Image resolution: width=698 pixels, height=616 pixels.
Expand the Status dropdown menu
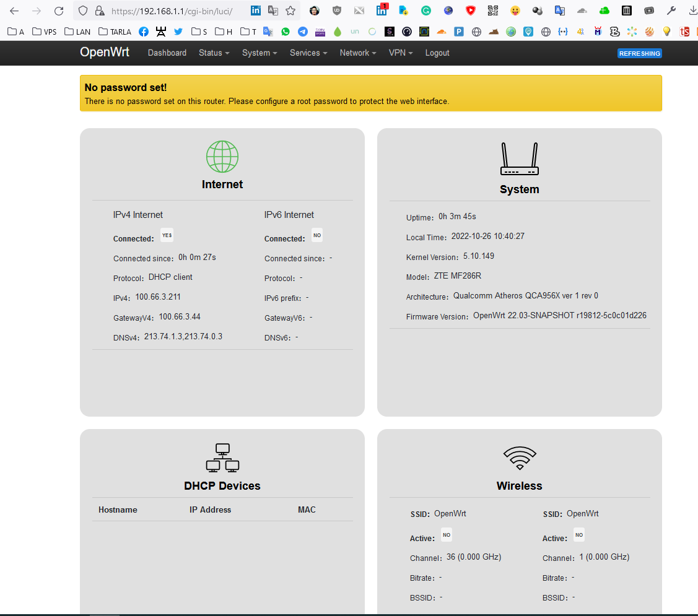(x=214, y=53)
